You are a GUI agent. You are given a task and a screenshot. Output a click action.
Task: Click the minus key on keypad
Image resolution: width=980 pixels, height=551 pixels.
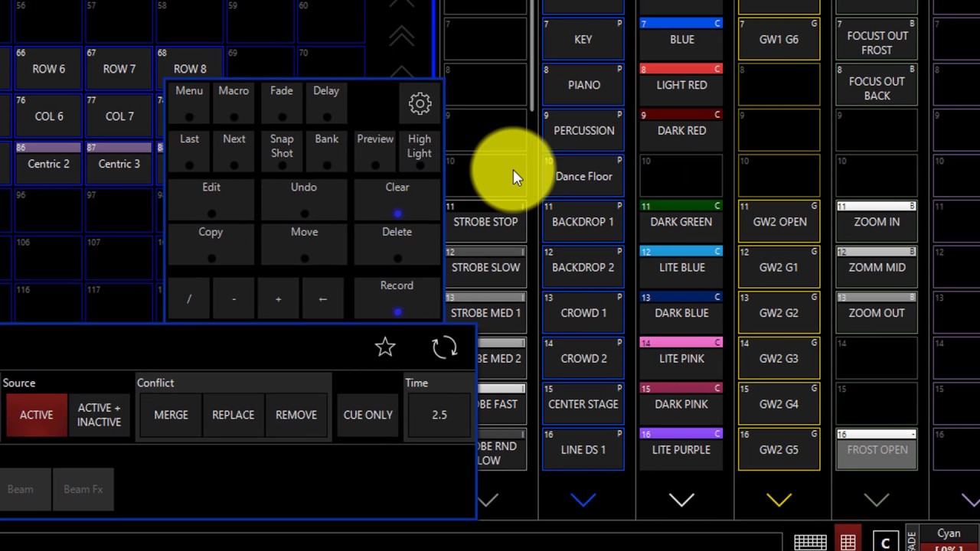click(x=234, y=299)
